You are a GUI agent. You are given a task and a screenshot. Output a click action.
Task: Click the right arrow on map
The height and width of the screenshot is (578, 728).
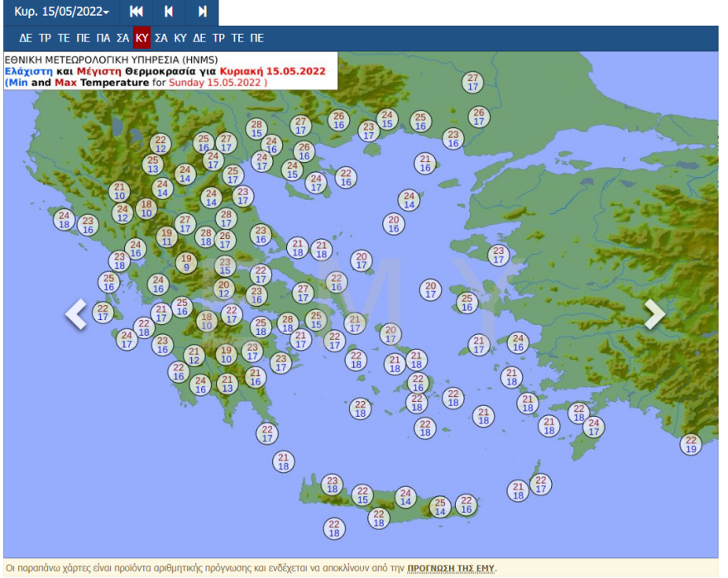[654, 314]
